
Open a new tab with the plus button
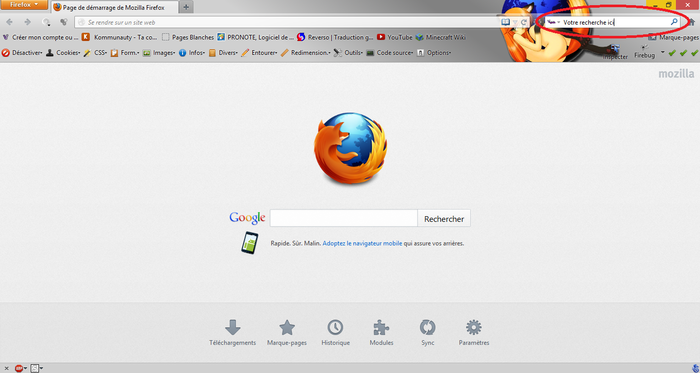click(186, 7)
